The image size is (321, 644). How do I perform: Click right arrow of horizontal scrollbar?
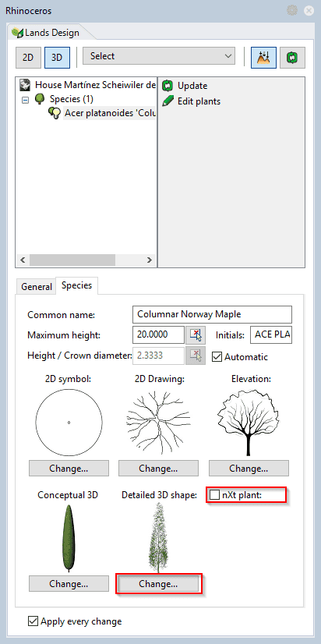[150, 260]
